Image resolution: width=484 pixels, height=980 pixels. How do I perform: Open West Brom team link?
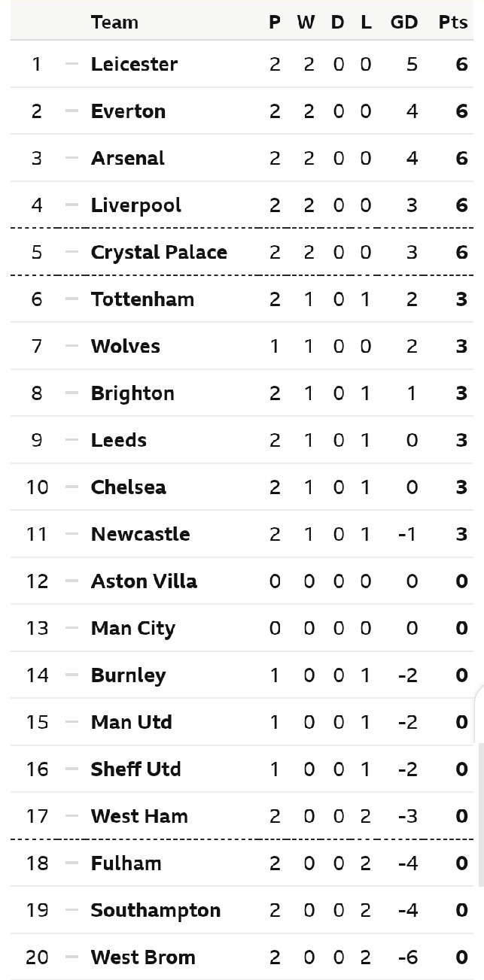click(x=142, y=957)
